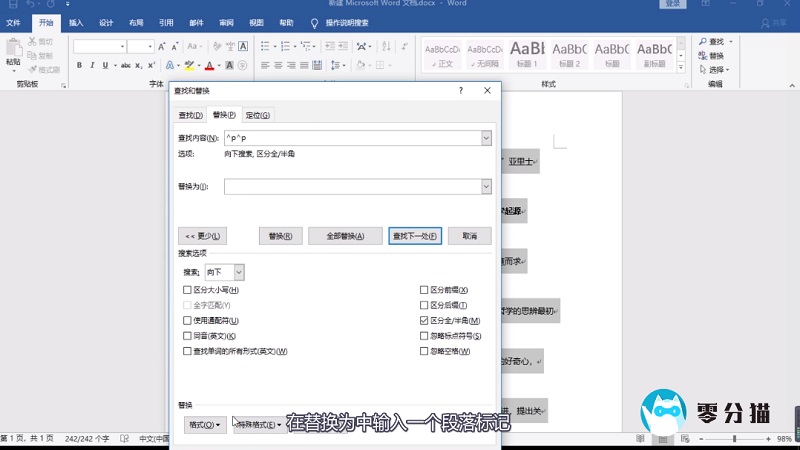Check the 区分大小写 option
This screenshot has width=800, height=450.
coord(187,289)
